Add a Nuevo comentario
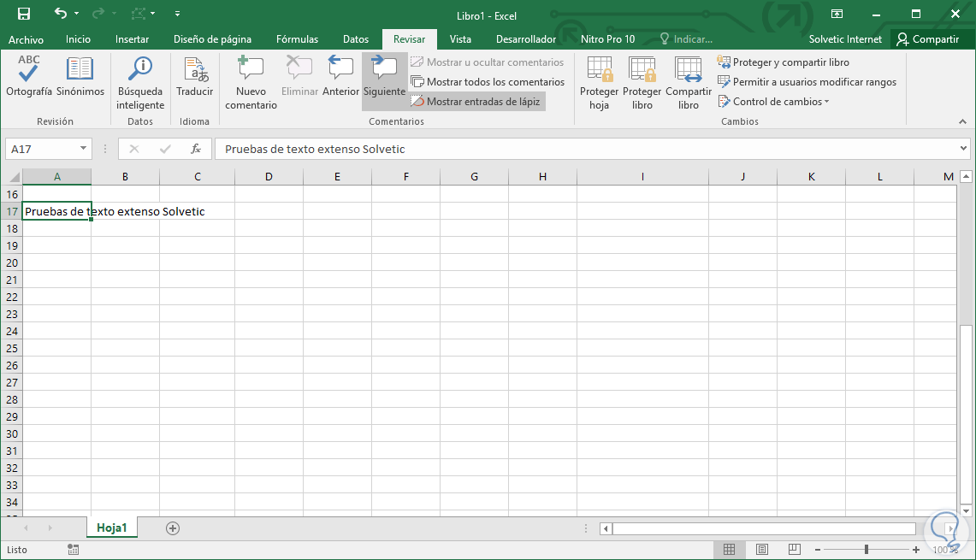976x560 pixels. (x=251, y=84)
